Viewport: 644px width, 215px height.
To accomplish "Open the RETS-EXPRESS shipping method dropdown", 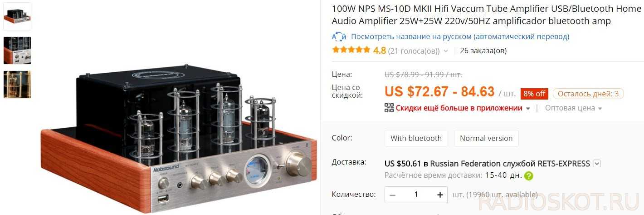I will pyautogui.click(x=597, y=164).
